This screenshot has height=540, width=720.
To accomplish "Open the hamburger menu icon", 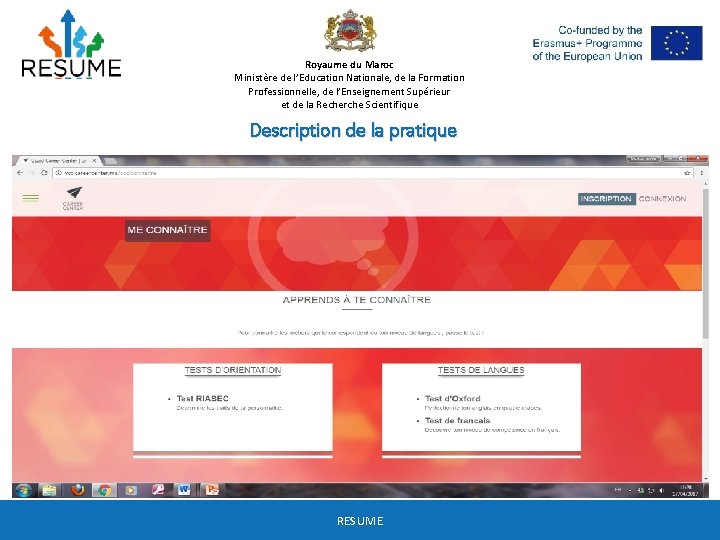I will 31,198.
